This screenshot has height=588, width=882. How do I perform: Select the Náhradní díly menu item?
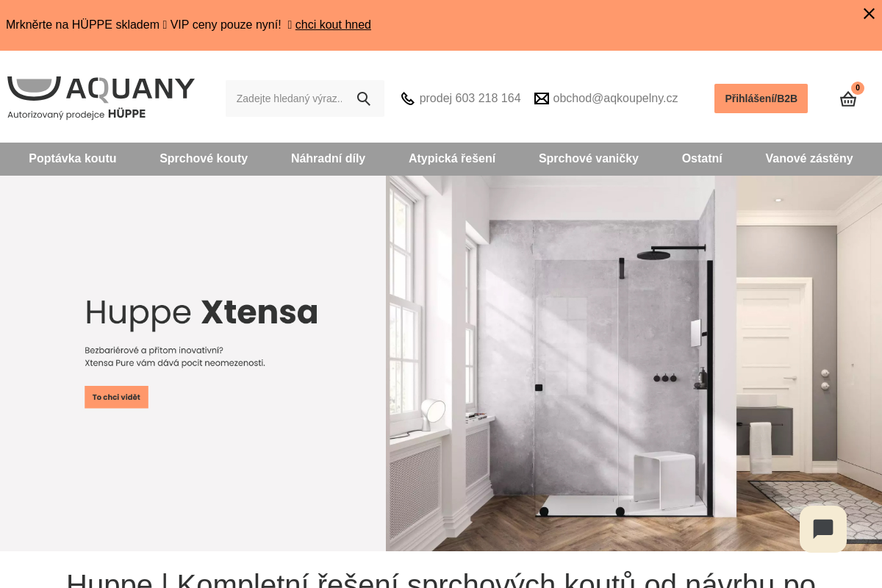tap(328, 159)
